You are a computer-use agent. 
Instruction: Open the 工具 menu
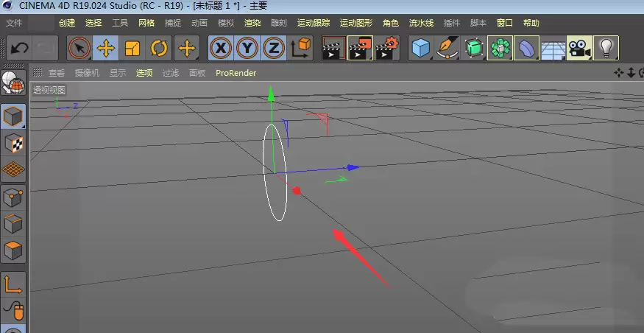tap(120, 23)
